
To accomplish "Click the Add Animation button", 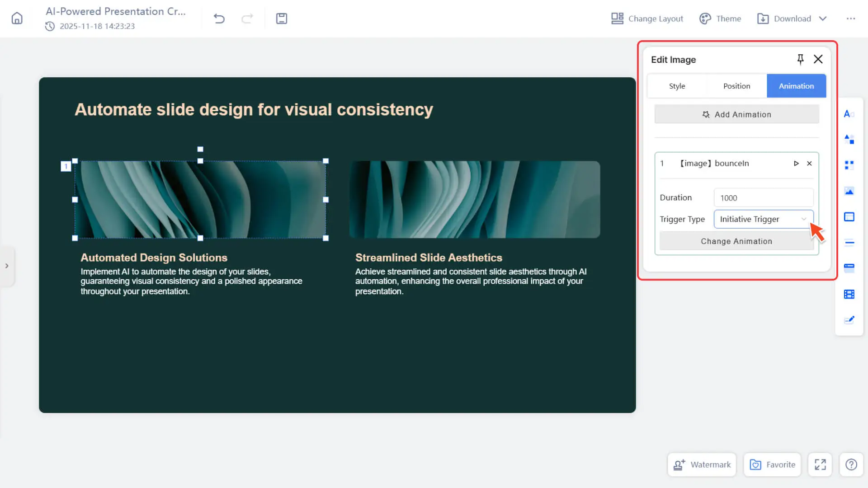I will (x=736, y=114).
